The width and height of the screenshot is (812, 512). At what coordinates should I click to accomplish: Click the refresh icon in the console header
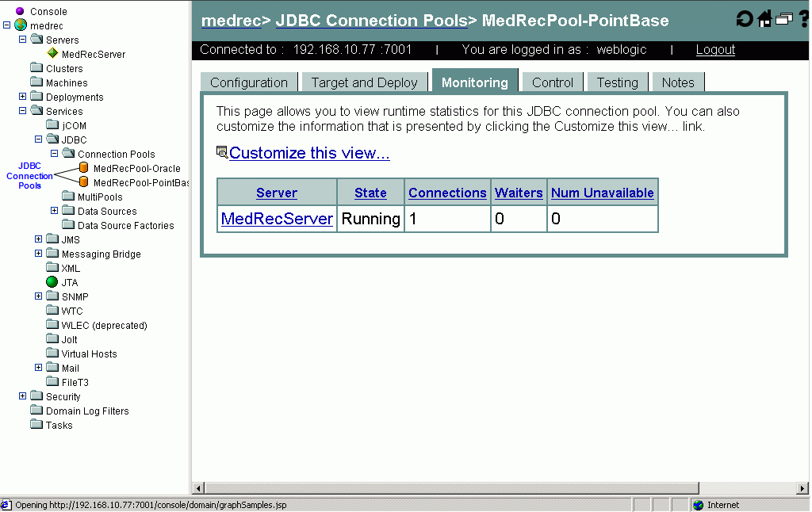tap(745, 19)
